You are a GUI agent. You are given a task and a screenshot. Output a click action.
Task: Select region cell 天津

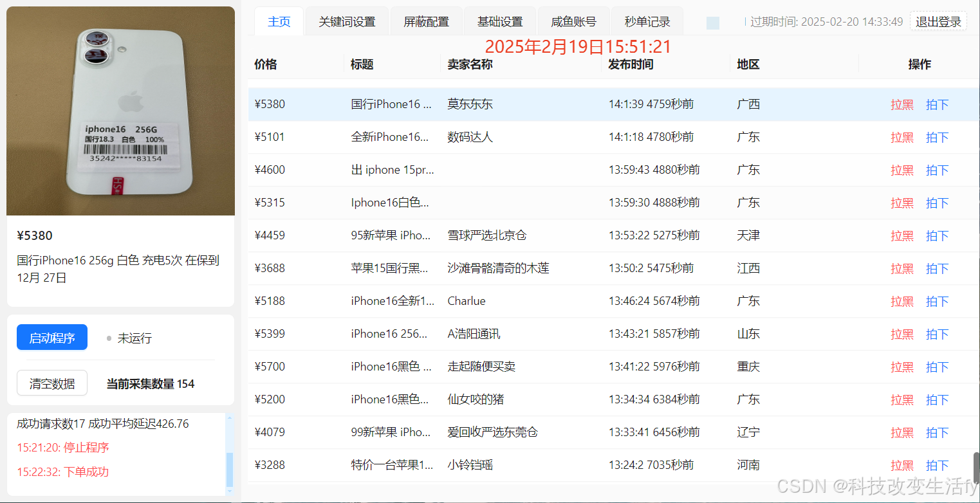[x=748, y=235]
